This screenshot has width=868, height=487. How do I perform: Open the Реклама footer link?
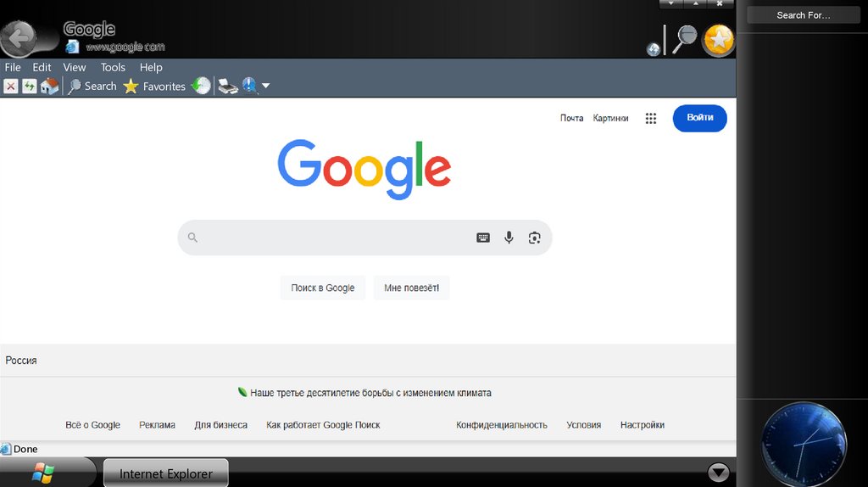[x=157, y=425]
